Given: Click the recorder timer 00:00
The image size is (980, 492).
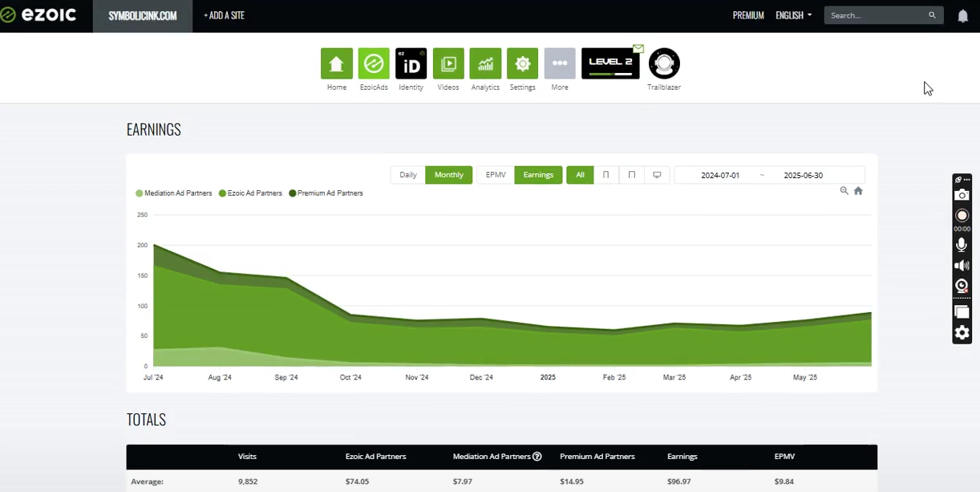Looking at the screenshot, I should point(962,229).
